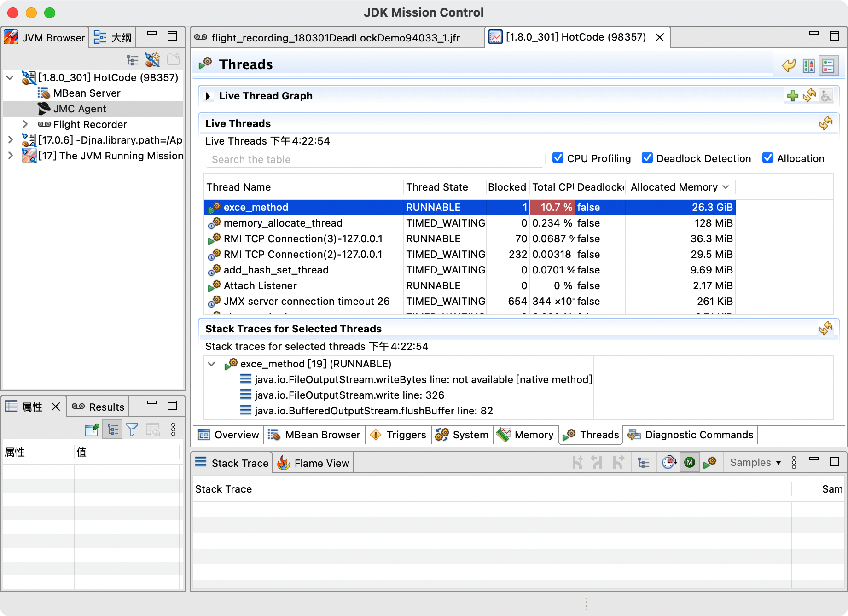The height and width of the screenshot is (616, 848).
Task: Switch to the System tab
Action: [x=462, y=435]
